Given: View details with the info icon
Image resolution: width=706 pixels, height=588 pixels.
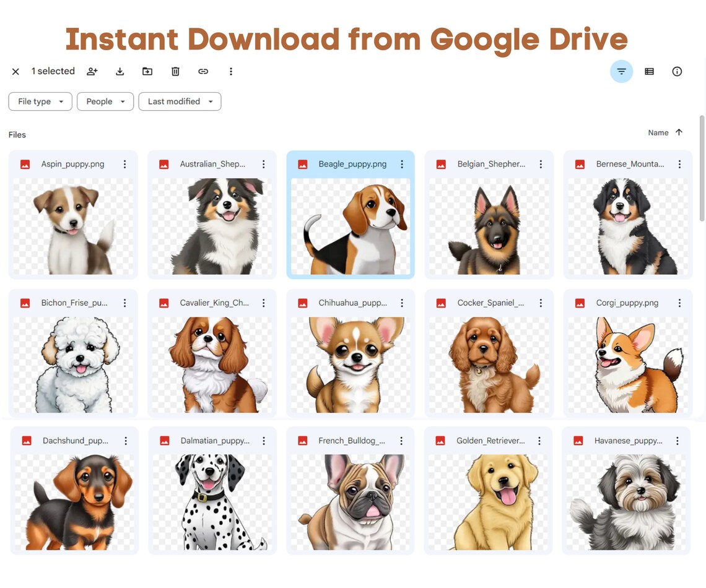Looking at the screenshot, I should pos(677,71).
